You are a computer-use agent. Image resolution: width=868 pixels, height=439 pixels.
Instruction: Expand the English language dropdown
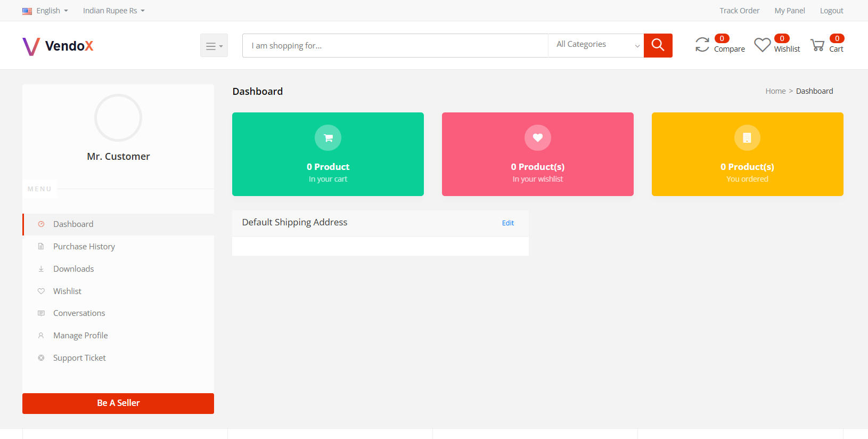click(x=45, y=11)
